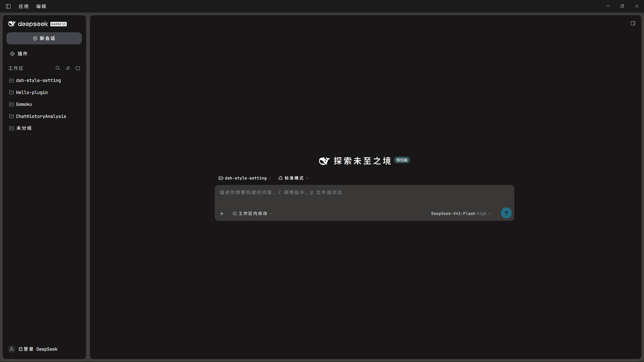This screenshot has width=644, height=362.
Task: Start a new session with 新会话
Action: (44, 38)
